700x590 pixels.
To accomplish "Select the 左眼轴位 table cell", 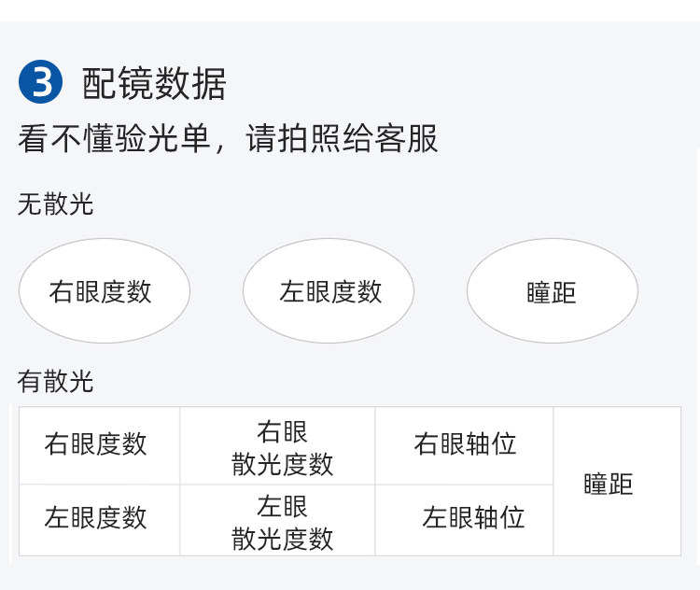I will click(472, 517).
